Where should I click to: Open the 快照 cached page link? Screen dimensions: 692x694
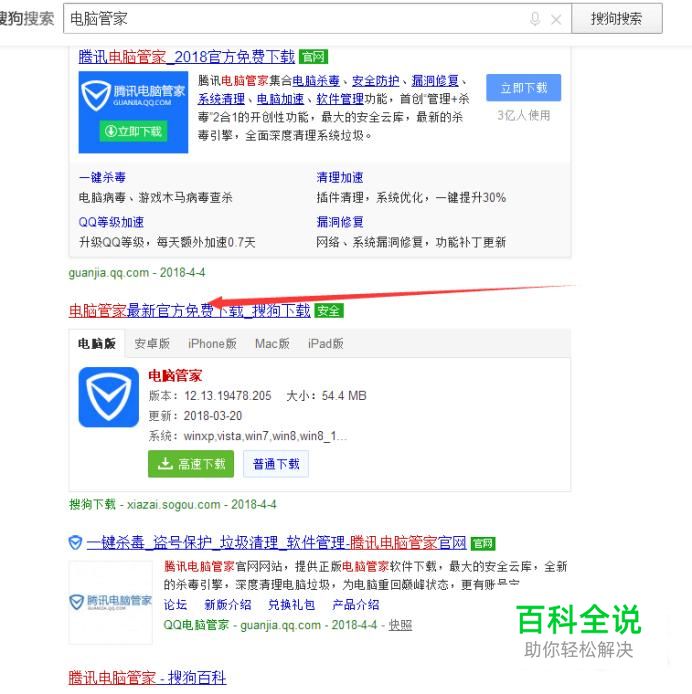[400, 625]
